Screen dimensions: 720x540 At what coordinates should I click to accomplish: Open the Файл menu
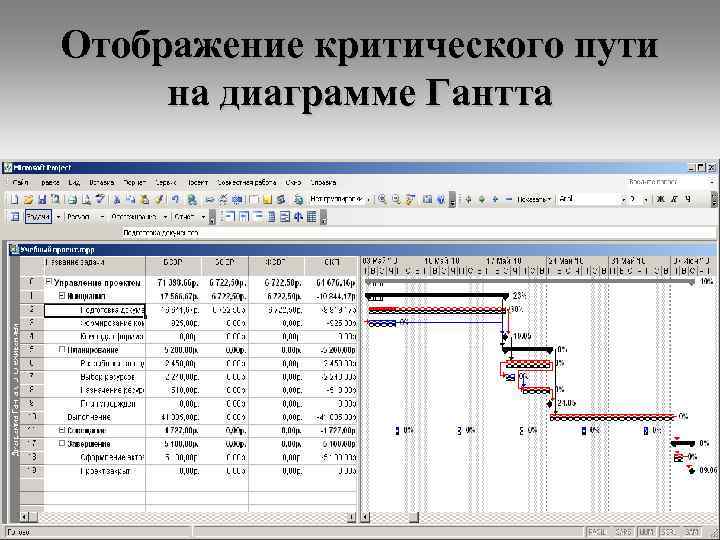[21, 183]
